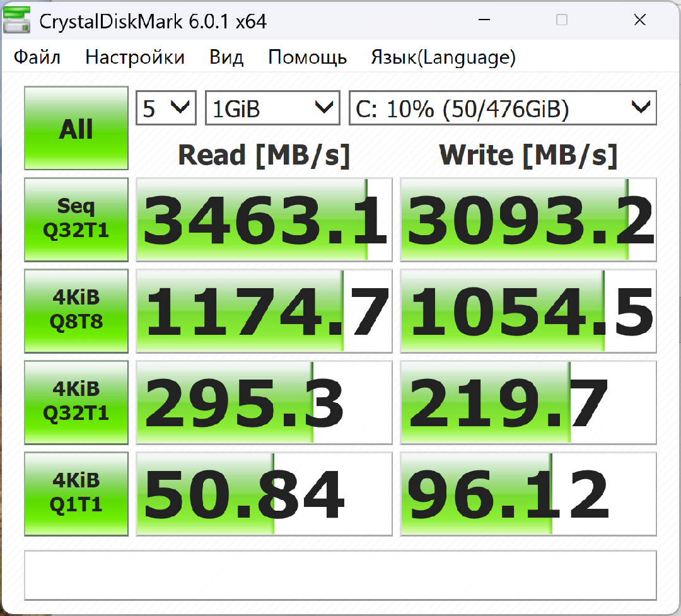The image size is (681, 616).
Task: Expand the 1GiB test size dropdown
Action: (272, 108)
